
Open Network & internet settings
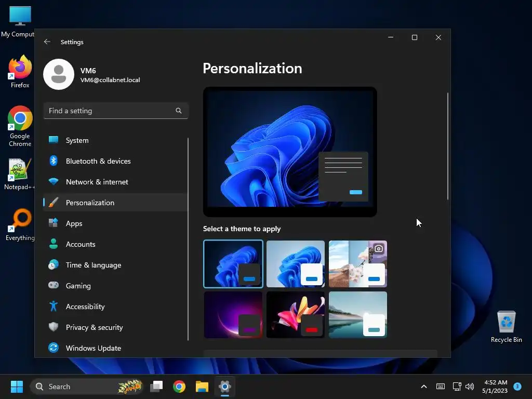pyautogui.click(x=115, y=182)
